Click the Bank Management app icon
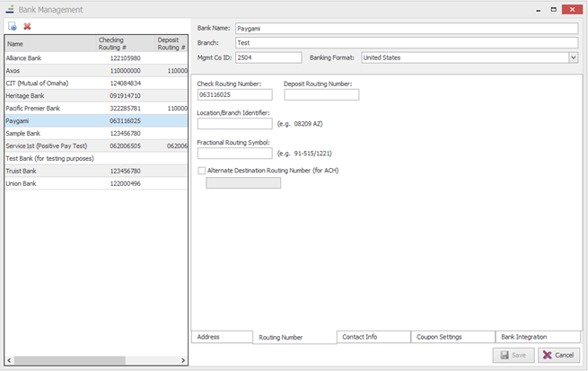The width and height of the screenshot is (588, 371). pos(10,9)
